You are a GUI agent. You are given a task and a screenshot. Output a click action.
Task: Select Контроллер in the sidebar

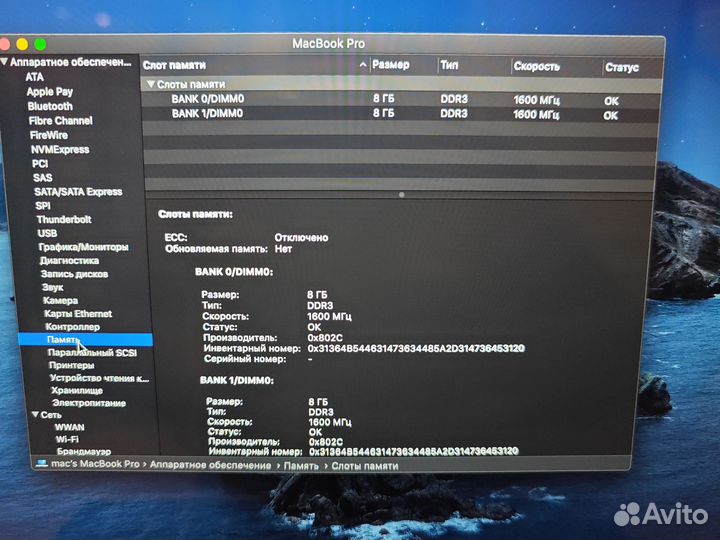tap(72, 326)
